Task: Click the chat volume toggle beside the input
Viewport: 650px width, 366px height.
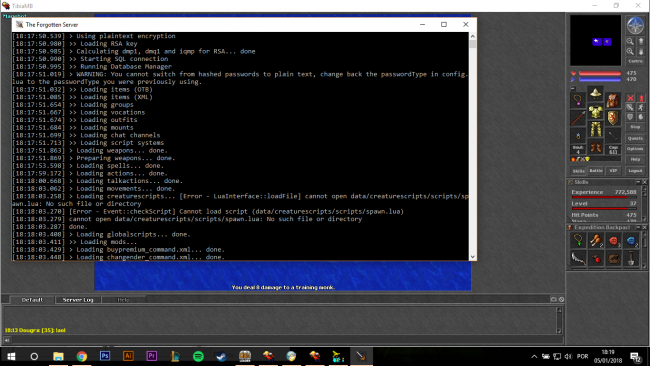Action: [7, 340]
